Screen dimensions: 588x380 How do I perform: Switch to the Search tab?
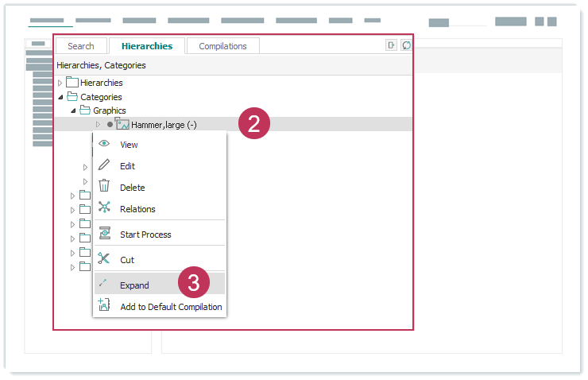pos(81,46)
